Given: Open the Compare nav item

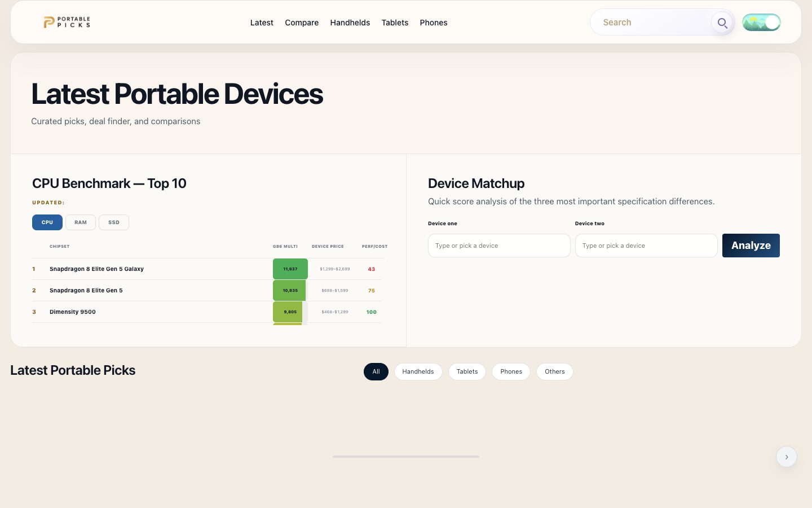Looking at the screenshot, I should (302, 23).
